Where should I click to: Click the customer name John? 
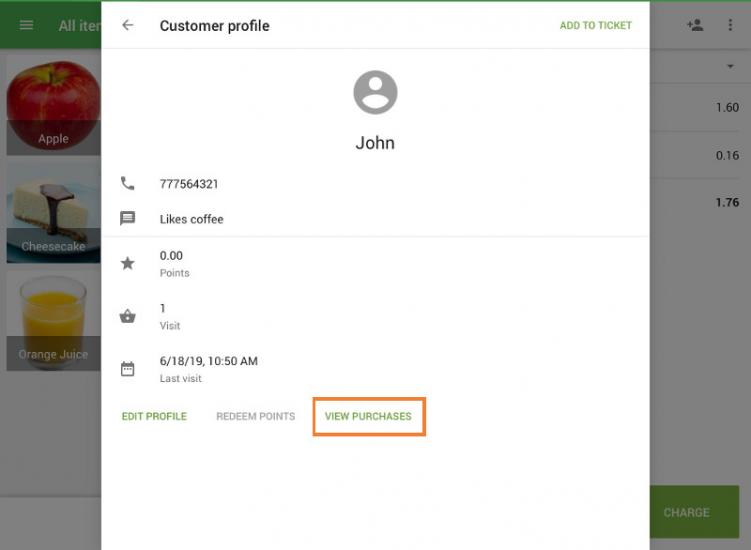pyautogui.click(x=375, y=143)
